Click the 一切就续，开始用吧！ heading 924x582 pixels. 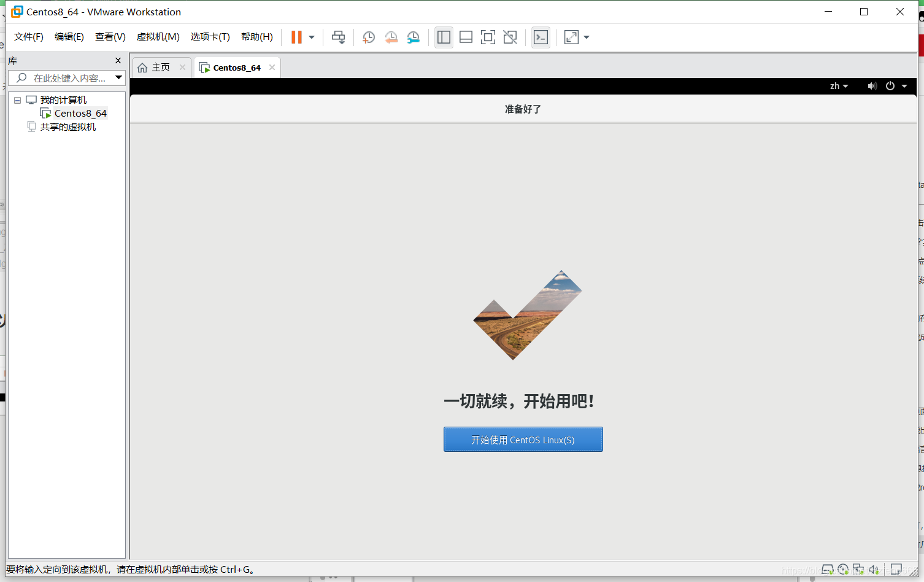(x=519, y=402)
